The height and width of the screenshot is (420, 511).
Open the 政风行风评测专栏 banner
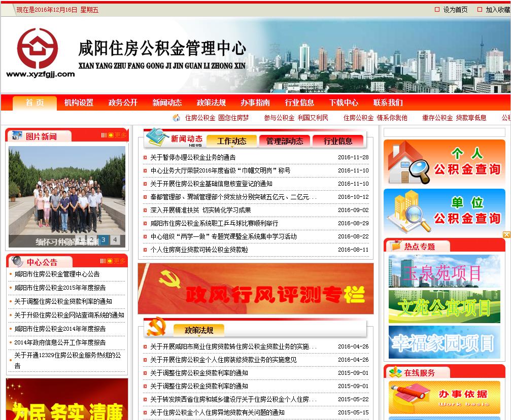[256, 289]
